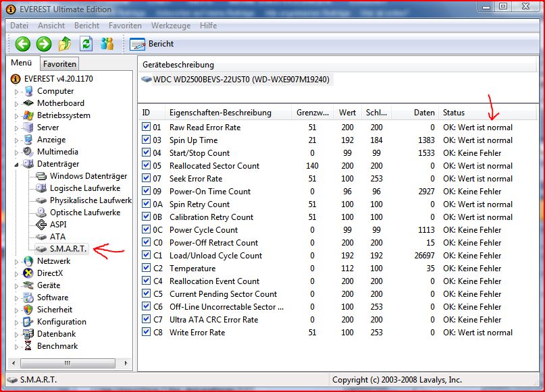Open the user management people icon
Image resolution: width=545 pixels, height=392 pixels.
(x=107, y=44)
